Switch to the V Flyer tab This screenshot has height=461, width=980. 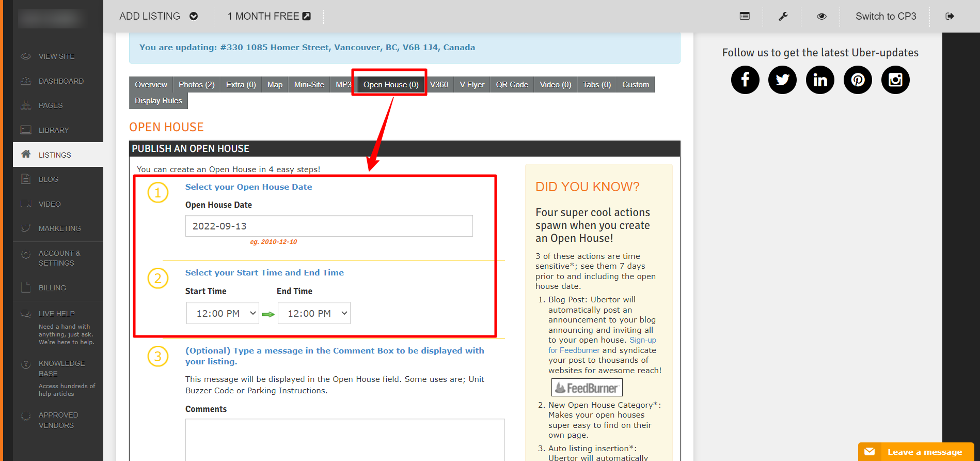[x=472, y=85]
